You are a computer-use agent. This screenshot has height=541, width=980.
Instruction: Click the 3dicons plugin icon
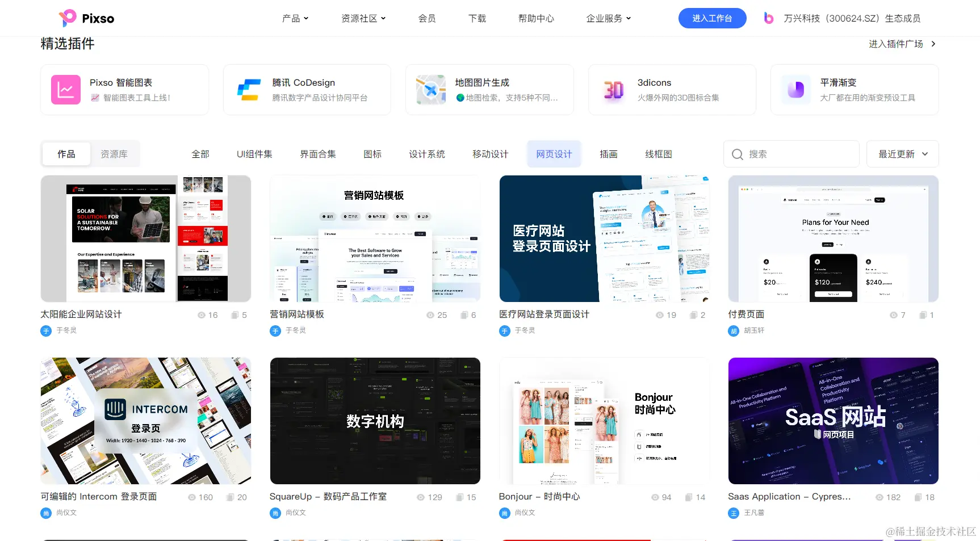(612, 89)
